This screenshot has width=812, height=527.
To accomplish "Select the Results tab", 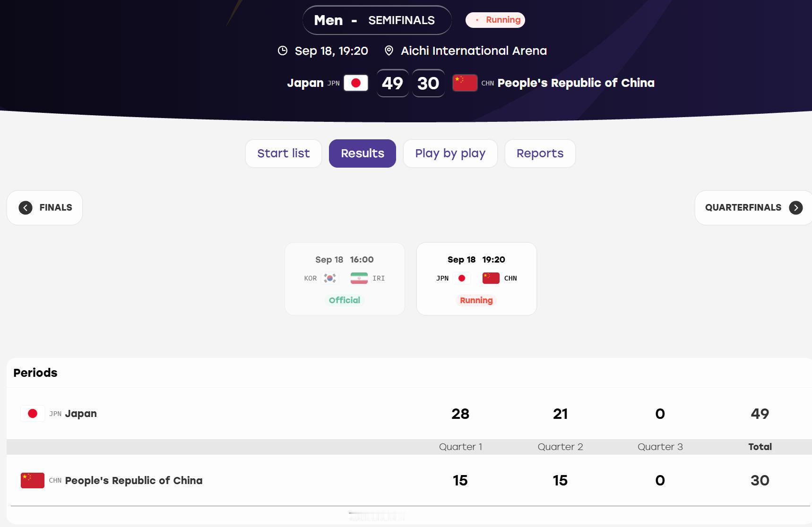I will coord(363,153).
